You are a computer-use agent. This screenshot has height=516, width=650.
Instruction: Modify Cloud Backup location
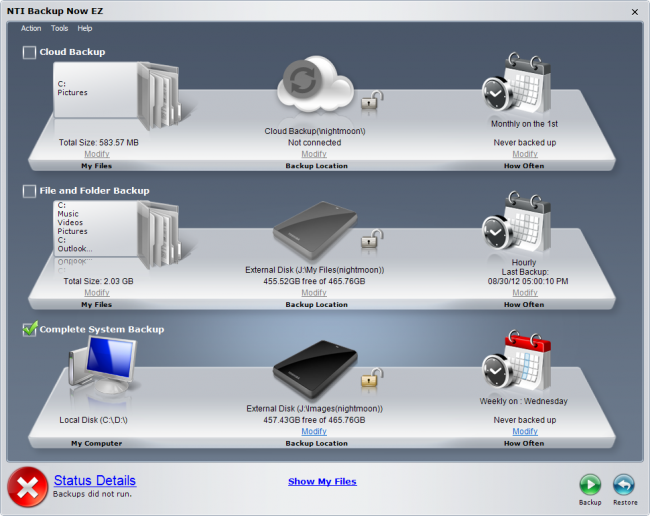[x=314, y=154]
